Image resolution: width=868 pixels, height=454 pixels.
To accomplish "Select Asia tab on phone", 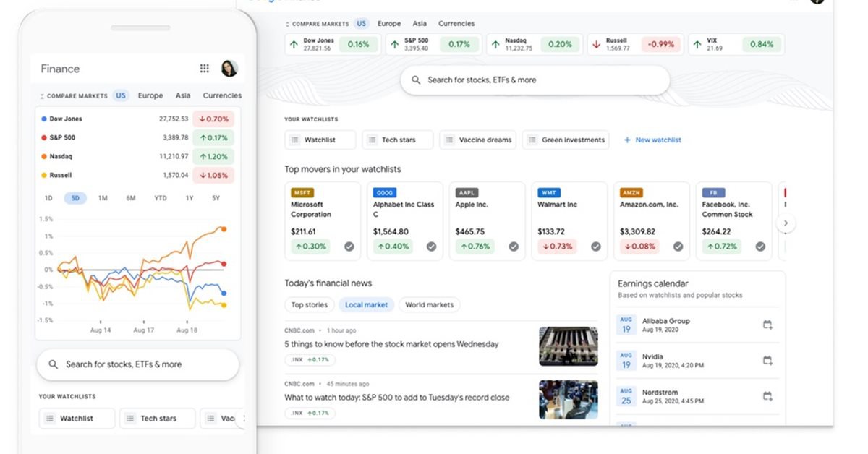I will [183, 95].
